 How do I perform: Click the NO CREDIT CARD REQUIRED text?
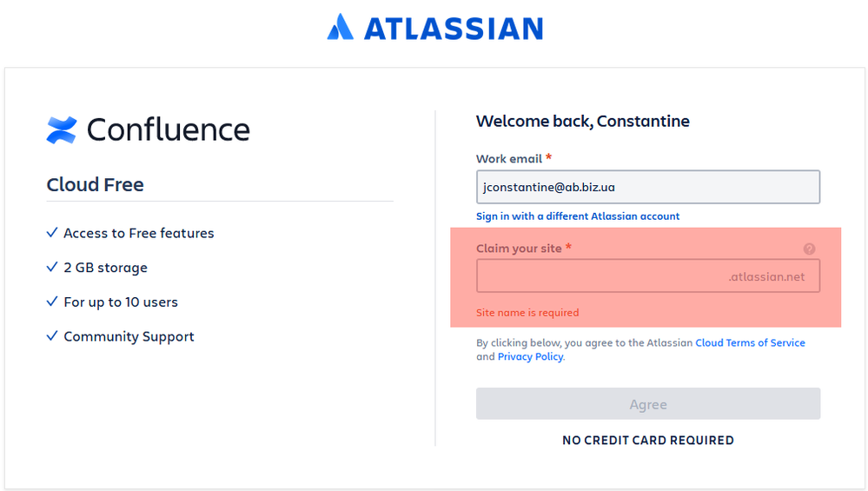[x=648, y=441]
